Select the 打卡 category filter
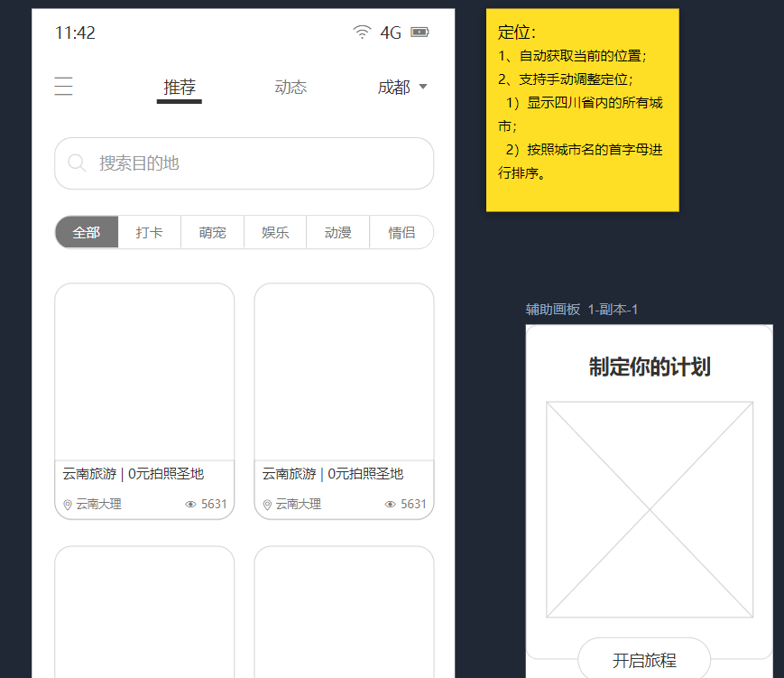The image size is (784, 678). point(150,232)
